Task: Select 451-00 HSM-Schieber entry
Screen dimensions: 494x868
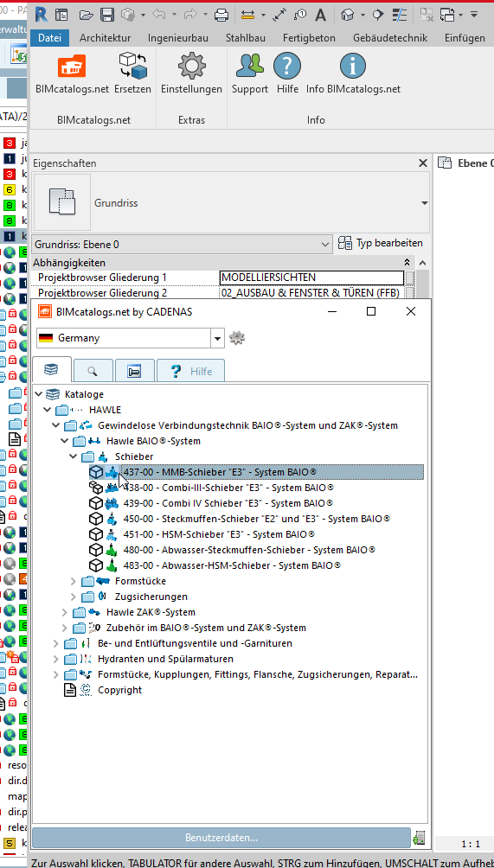Action: (219, 534)
